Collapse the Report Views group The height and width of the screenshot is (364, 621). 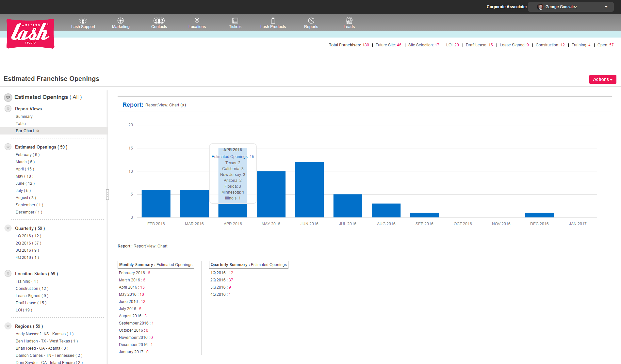click(x=8, y=108)
